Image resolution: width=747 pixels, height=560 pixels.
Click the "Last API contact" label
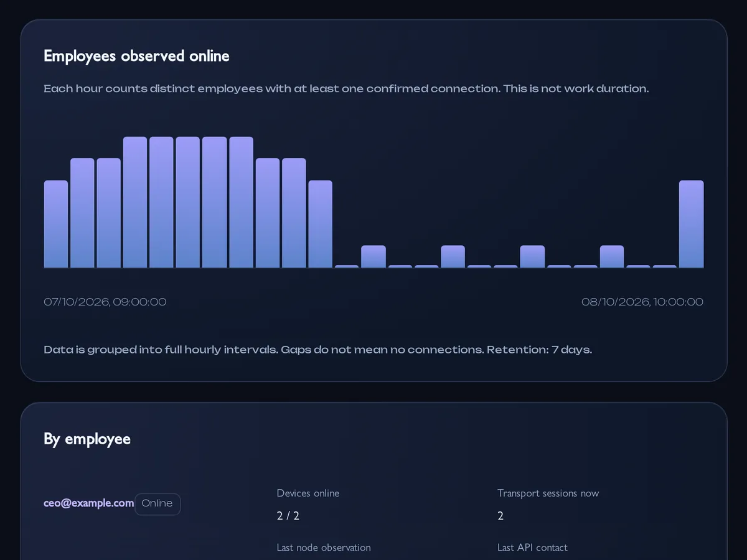532,548
